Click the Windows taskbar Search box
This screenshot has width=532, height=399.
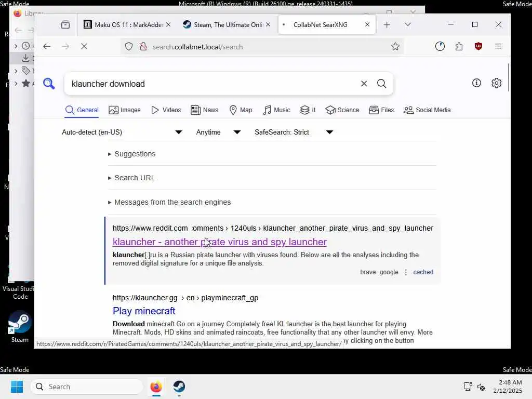[87, 387]
